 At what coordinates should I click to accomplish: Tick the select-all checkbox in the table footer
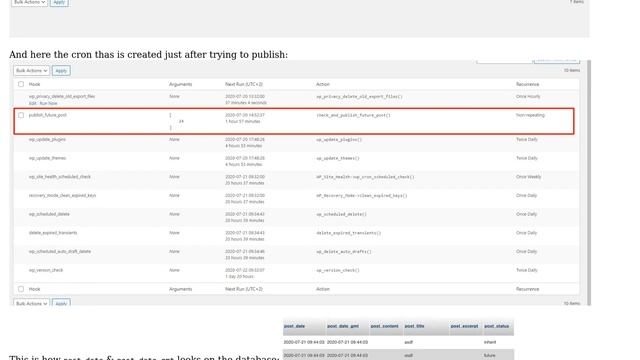pos(21,289)
